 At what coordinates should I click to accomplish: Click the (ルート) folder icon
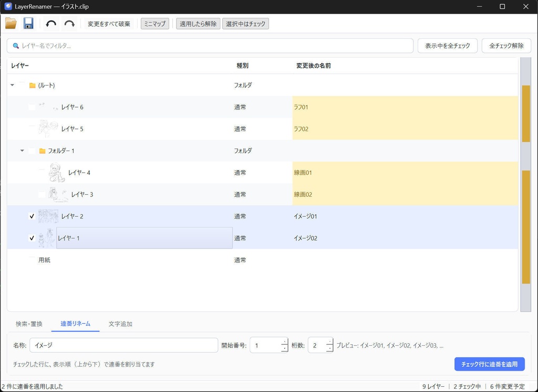[x=32, y=86]
